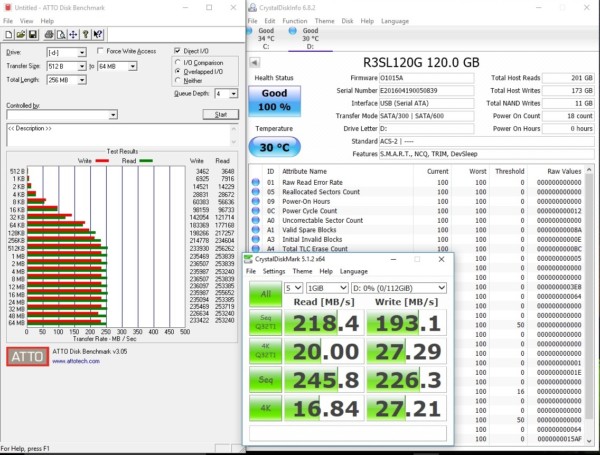Image resolution: width=600 pixels, height=455 pixels.
Task: Click status orb for Power Cycle Count
Action: (x=256, y=211)
